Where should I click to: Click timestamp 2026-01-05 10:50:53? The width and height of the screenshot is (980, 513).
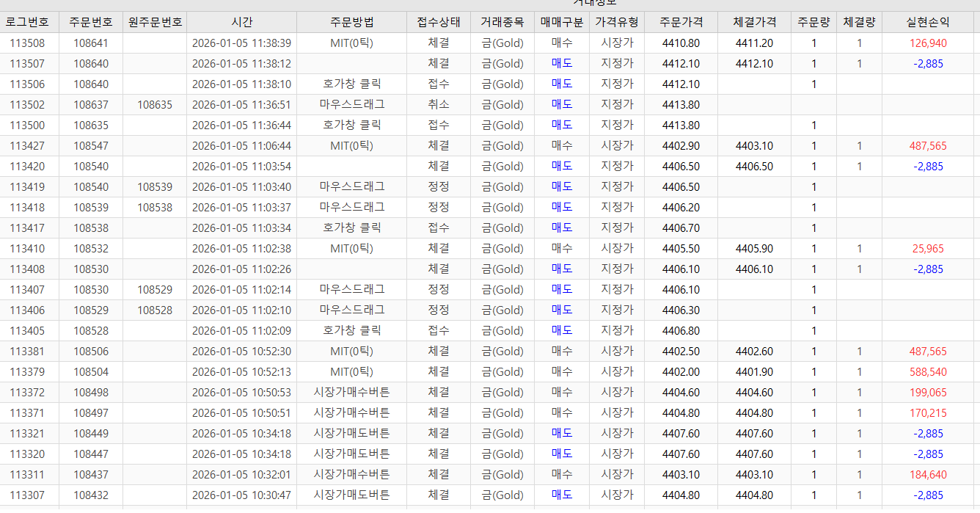[x=241, y=393]
